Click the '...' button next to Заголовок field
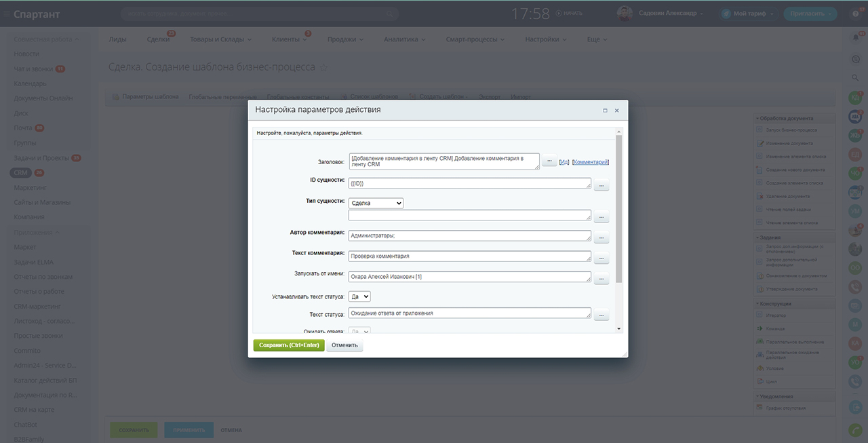The height and width of the screenshot is (443, 868). (549, 161)
